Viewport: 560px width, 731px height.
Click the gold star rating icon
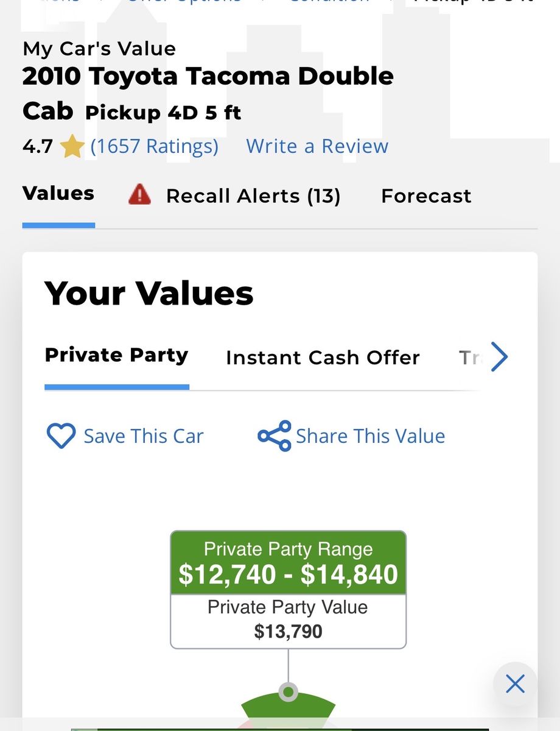[x=72, y=147]
